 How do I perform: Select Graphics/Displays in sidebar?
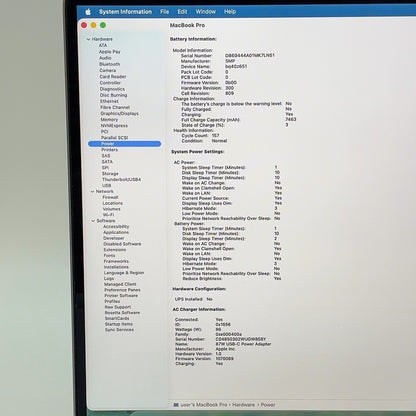(119, 113)
